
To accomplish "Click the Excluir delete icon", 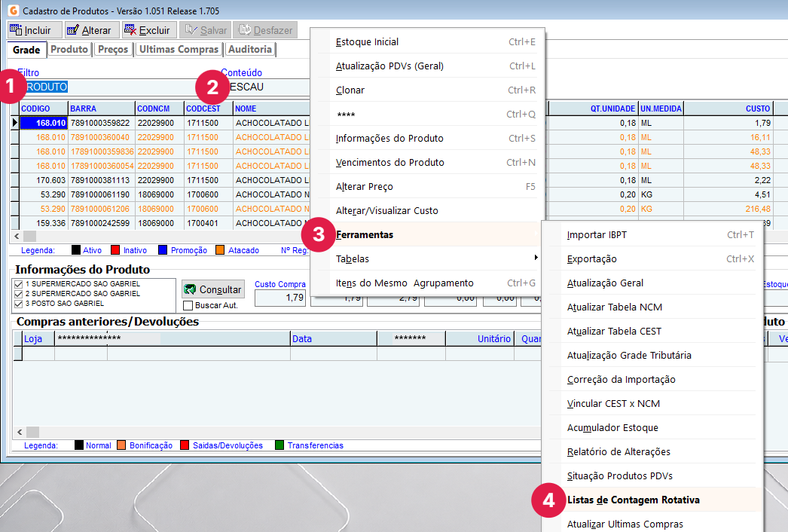I will tap(130, 30).
